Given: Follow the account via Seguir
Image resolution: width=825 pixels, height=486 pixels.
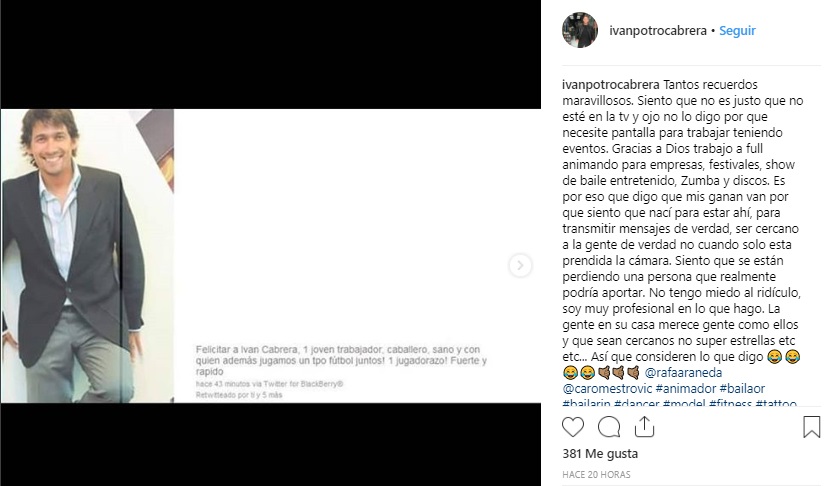Looking at the screenshot, I should click(737, 31).
